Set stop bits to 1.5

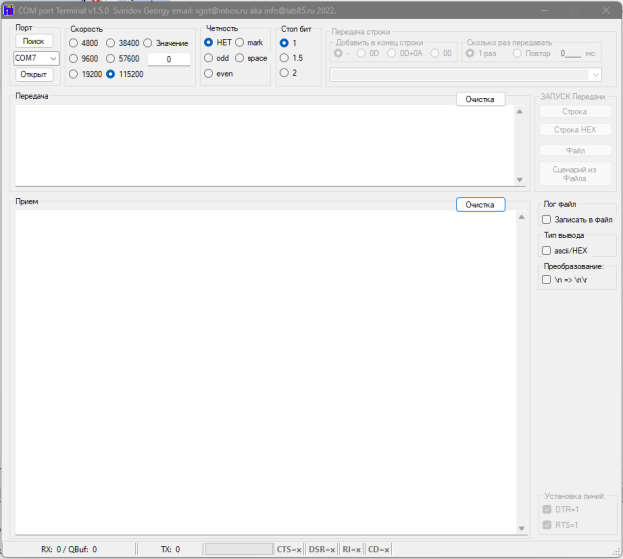(x=284, y=58)
